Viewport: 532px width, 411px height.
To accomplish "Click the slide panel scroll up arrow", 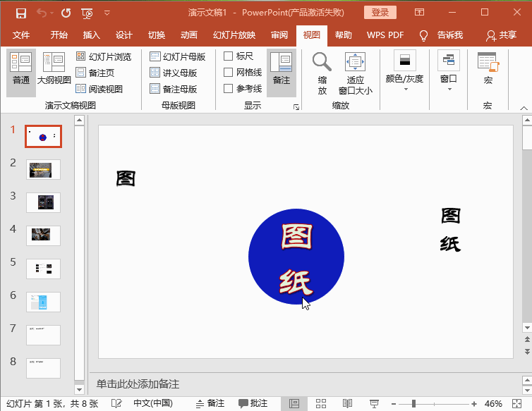I will tap(79, 120).
